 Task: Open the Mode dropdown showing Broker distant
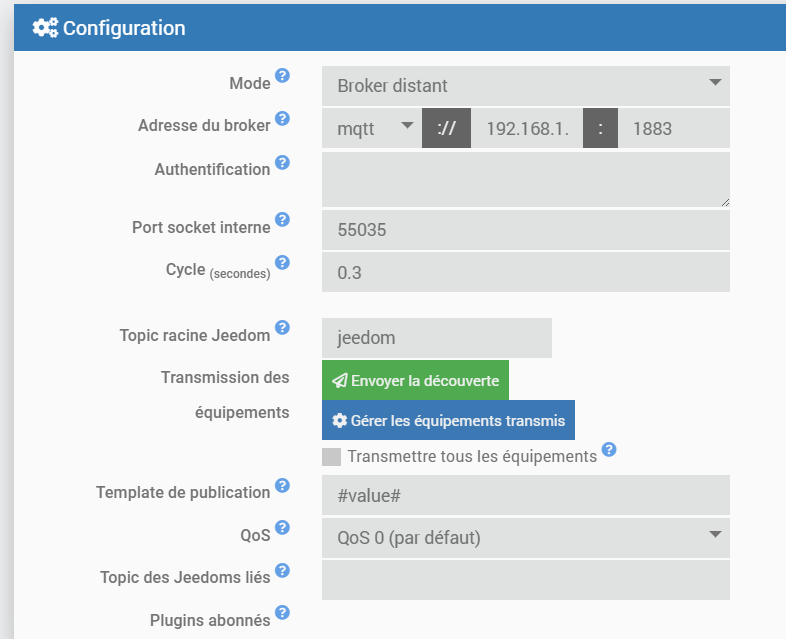(526, 86)
